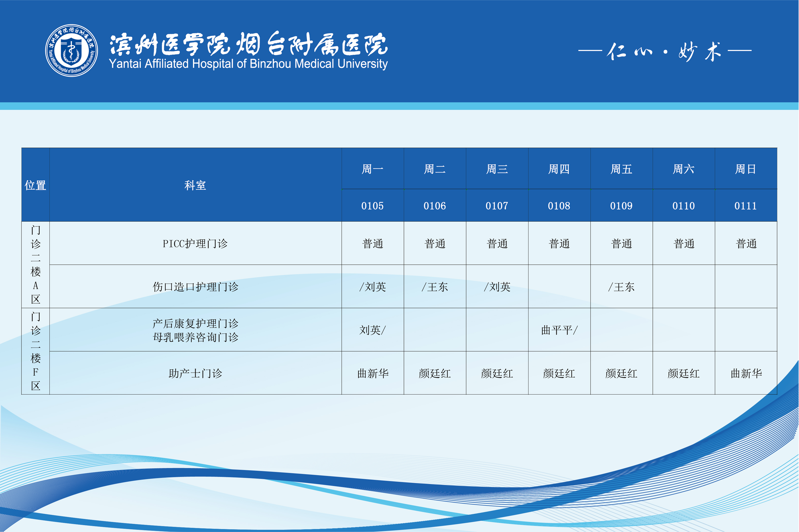The width and height of the screenshot is (799, 532).
Task: Select the 0110 date cell
Action: [x=683, y=206]
